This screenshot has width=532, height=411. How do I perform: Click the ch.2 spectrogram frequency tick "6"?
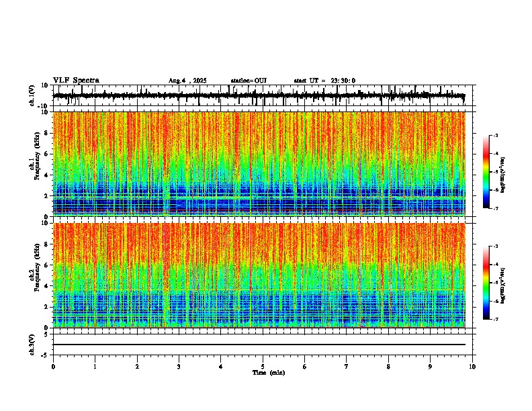click(46, 265)
